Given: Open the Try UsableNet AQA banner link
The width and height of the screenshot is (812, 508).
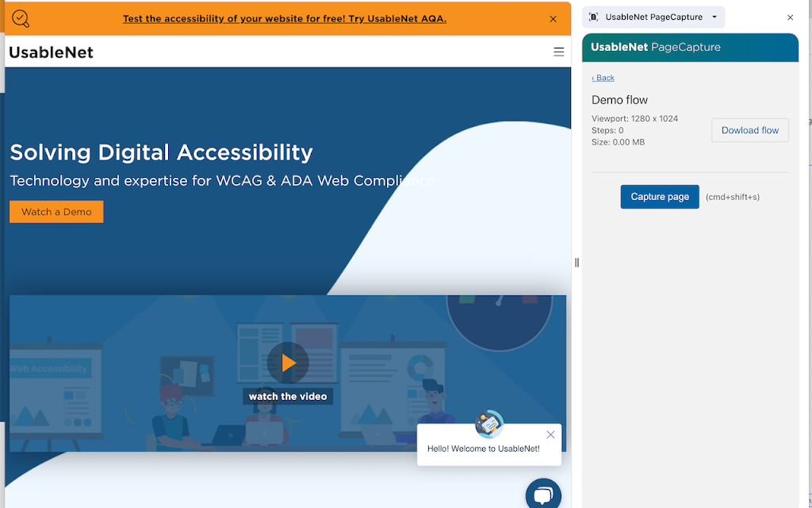Looking at the screenshot, I should click(285, 19).
